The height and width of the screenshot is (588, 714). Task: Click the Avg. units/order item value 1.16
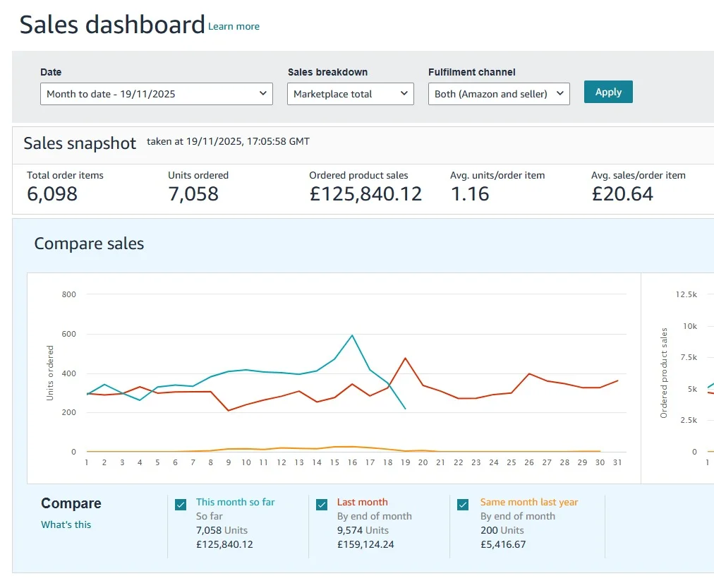click(470, 194)
